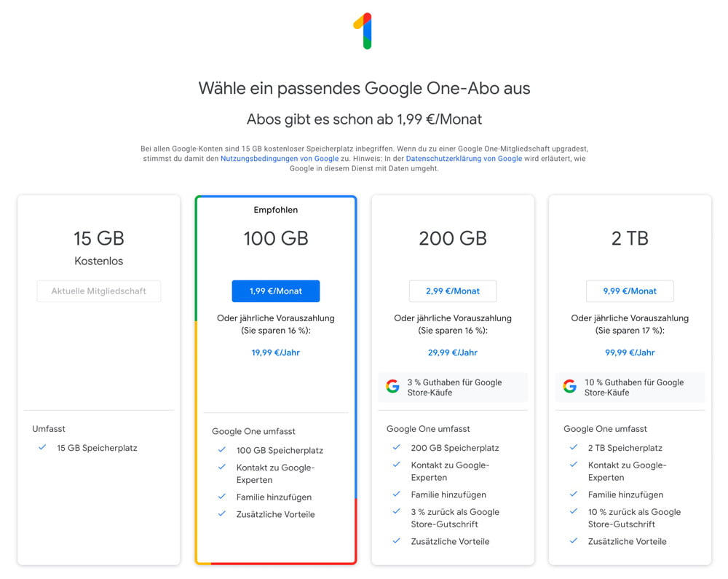Viewport: 728px width, 579px height.
Task: Click checkmark beside 100 GB Speicherplatz
Action: pyautogui.click(x=222, y=449)
